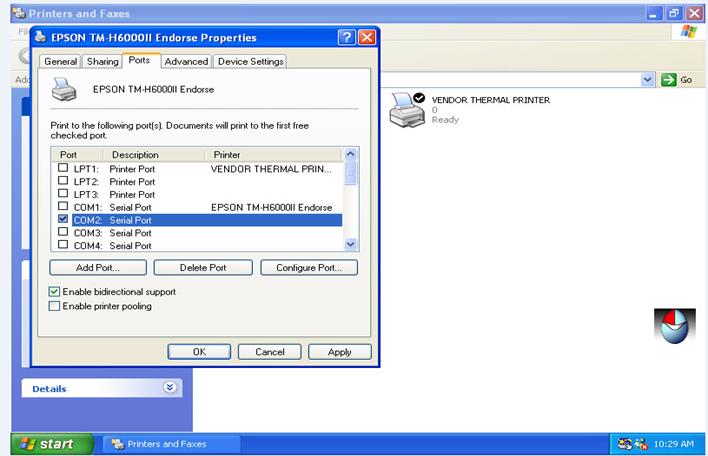Click the Apply button

(x=340, y=352)
